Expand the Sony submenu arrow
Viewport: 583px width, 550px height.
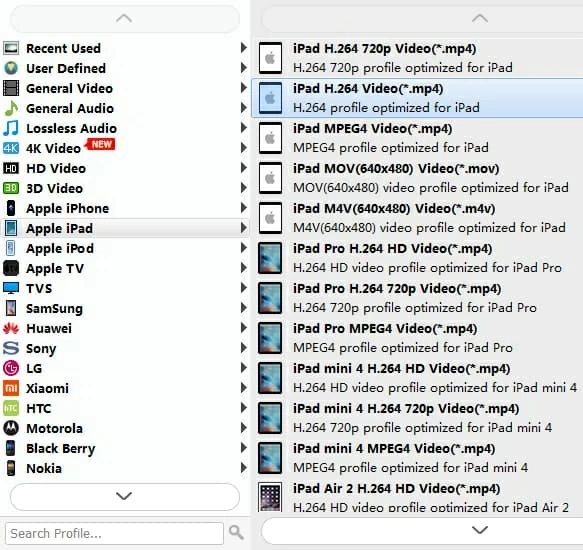coord(244,348)
